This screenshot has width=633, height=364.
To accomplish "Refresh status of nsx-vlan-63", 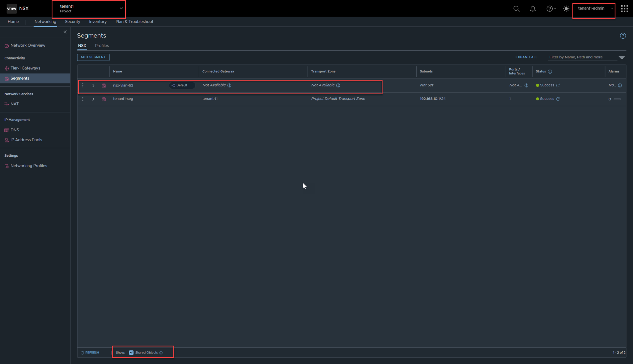I will 558,86.
